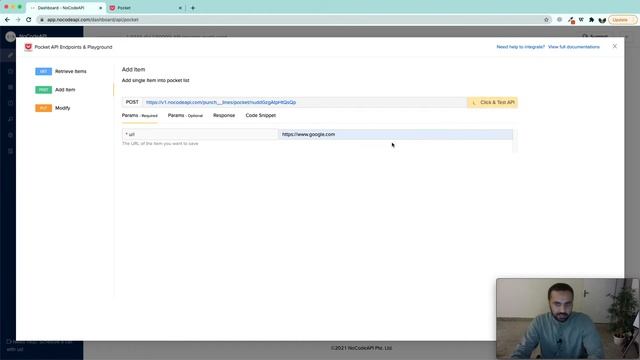Click the POST method label
Viewport: 640px width, 360px height.
click(132, 102)
